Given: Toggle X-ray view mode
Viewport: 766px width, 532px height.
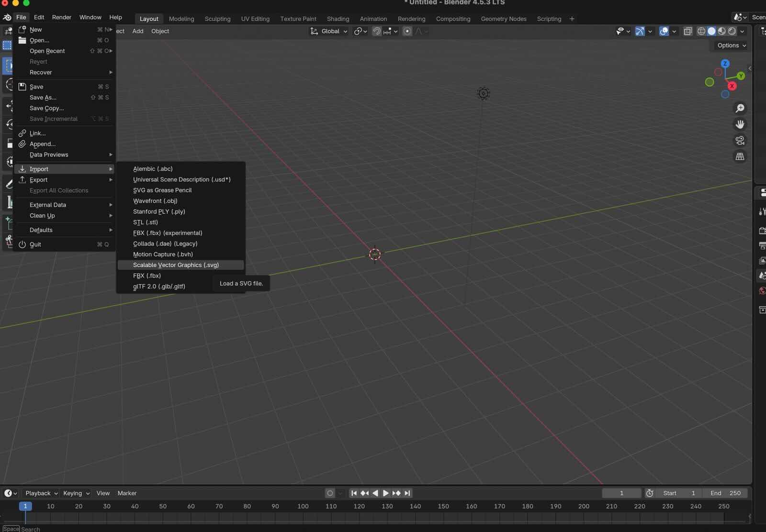Looking at the screenshot, I should (688, 31).
